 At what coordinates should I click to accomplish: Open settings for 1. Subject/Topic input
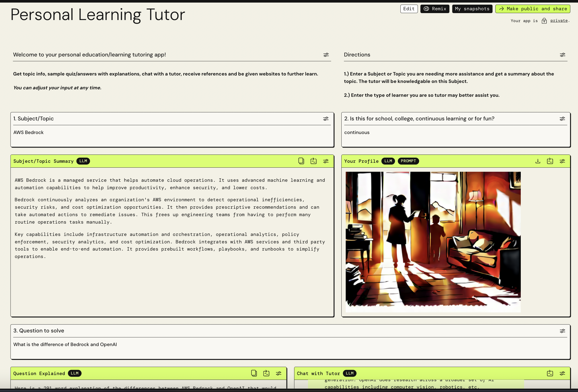pos(326,119)
